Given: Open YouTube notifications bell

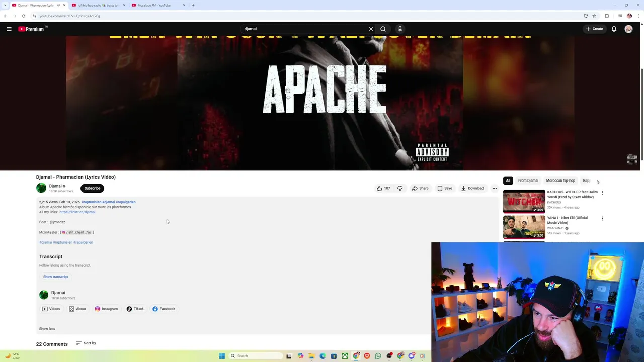Looking at the screenshot, I should point(614,29).
